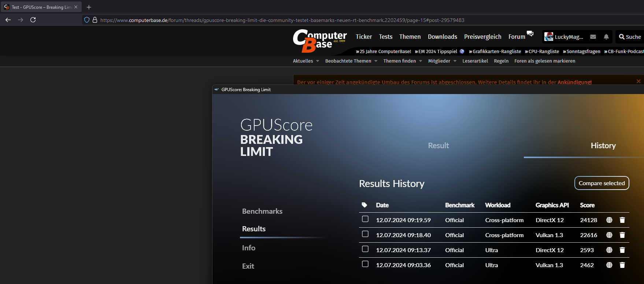
Task: Click the Graphics API column header
Action: pos(552,205)
